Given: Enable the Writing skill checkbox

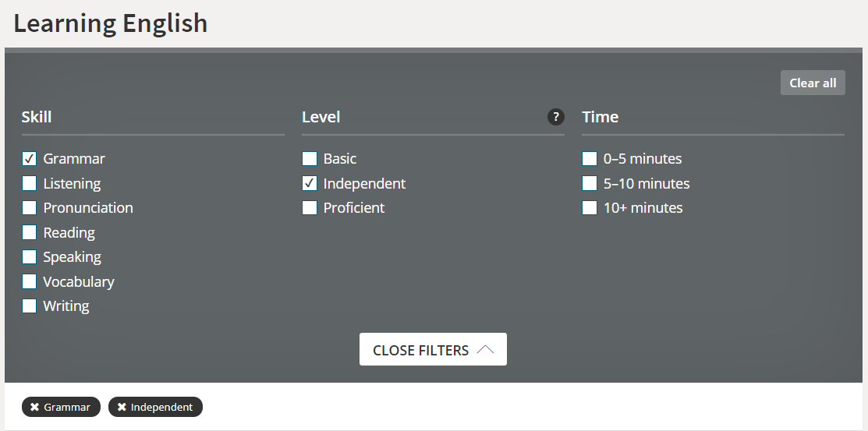Looking at the screenshot, I should tap(30, 306).
